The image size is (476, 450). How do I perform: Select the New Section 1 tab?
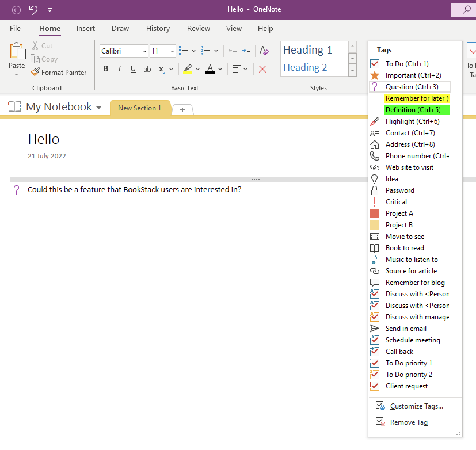click(x=140, y=108)
